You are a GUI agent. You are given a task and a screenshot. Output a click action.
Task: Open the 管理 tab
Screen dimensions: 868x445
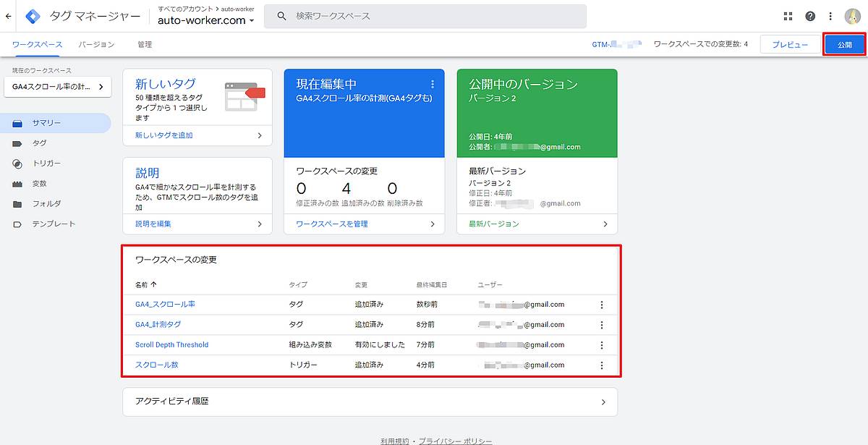146,44
